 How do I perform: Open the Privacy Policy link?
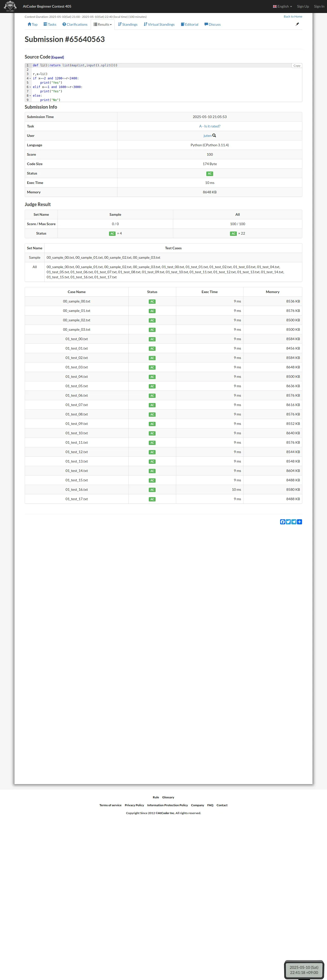click(x=134, y=805)
